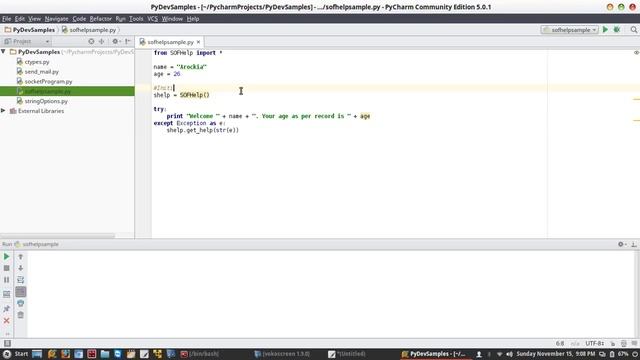640x360 pixels.
Task: Open the File menu
Action: 7,19
